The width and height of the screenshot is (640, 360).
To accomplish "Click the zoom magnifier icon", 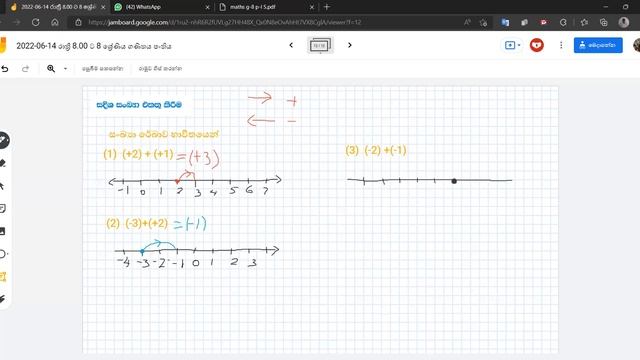I will pyautogui.click(x=51, y=69).
